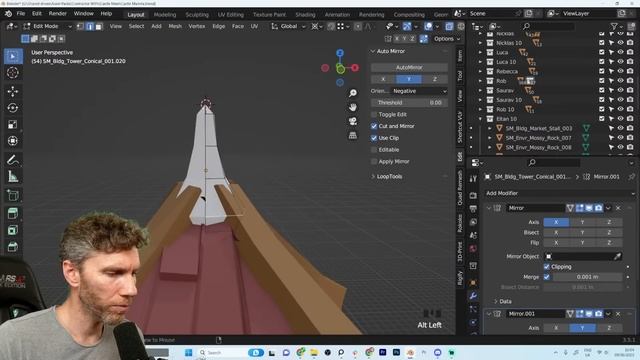Open the Modifier properties wrench tab
The image size is (640, 360).
coord(473,295)
